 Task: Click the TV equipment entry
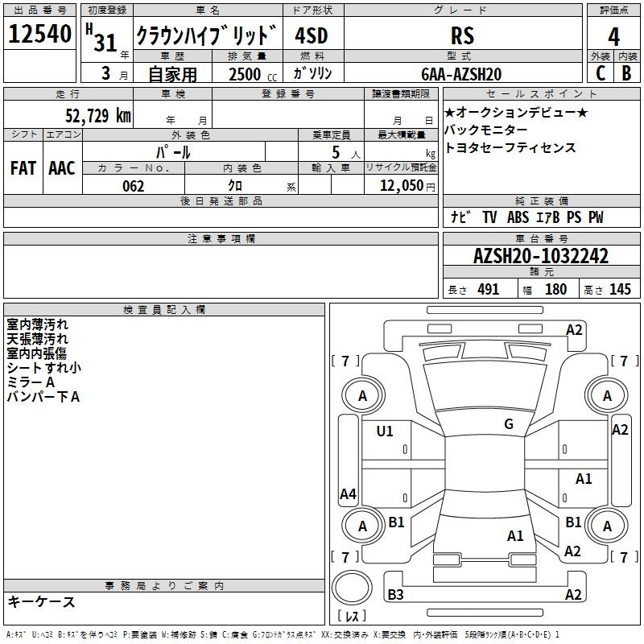tap(489, 217)
